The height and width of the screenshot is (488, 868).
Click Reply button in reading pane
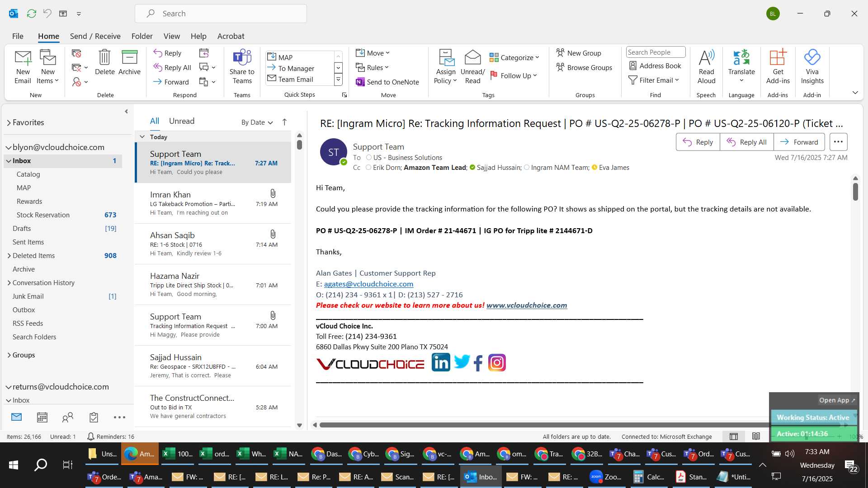coord(698,142)
